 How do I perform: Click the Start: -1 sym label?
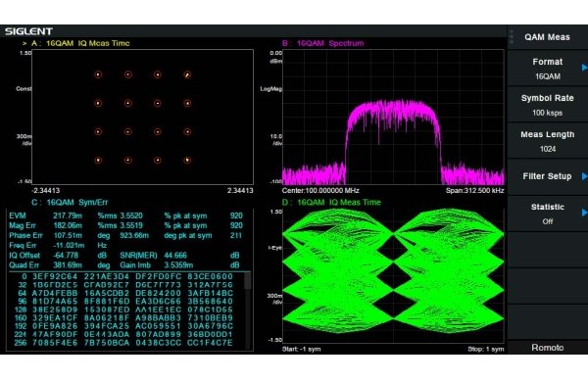pos(302,349)
